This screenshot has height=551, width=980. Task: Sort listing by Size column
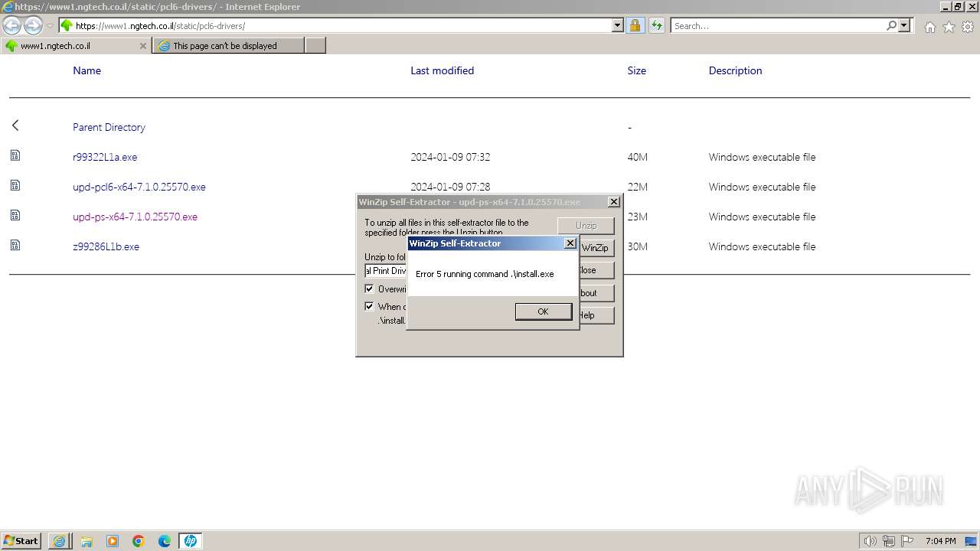coord(636,70)
